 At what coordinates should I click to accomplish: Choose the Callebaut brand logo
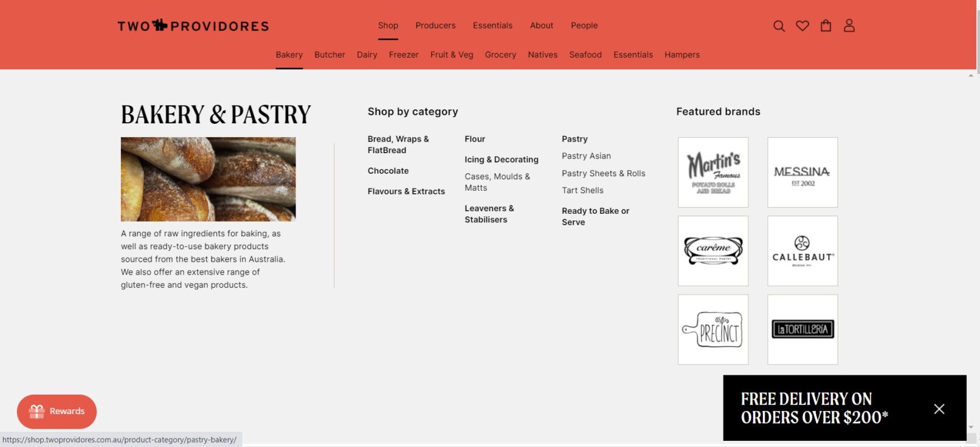802,251
